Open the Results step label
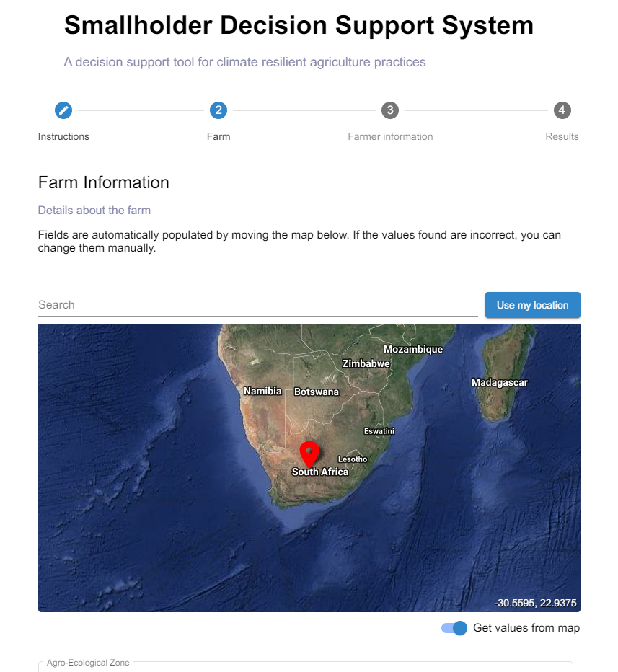The image size is (618, 672). (562, 136)
